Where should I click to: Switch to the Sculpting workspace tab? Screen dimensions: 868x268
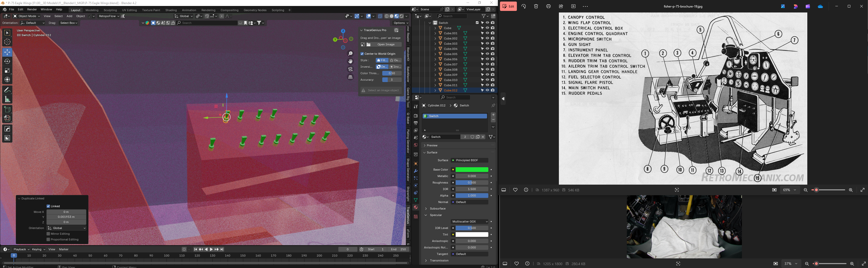pyautogui.click(x=110, y=10)
